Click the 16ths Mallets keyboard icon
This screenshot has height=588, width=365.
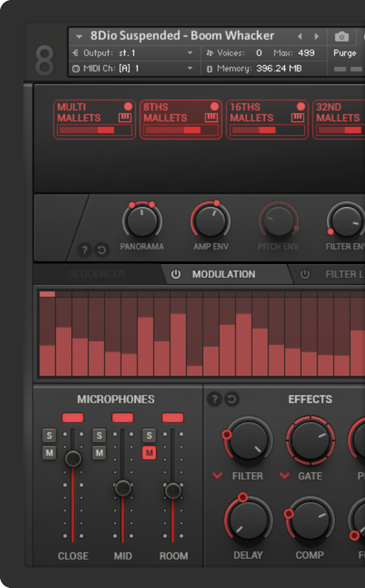(x=297, y=118)
